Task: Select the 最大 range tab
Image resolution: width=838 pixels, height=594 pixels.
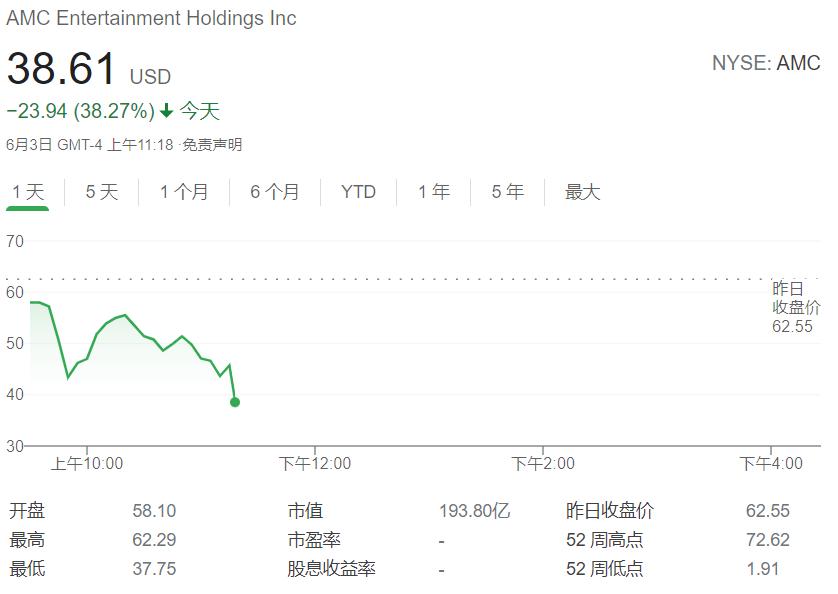Action: (x=583, y=192)
